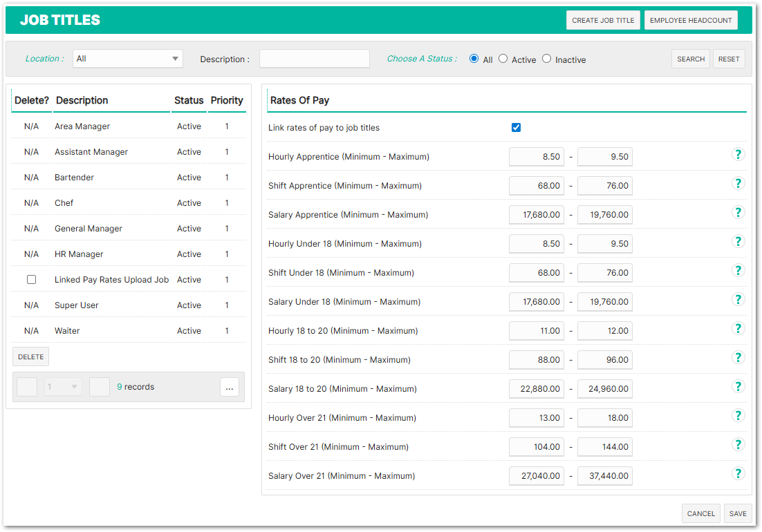Image resolution: width=762 pixels, height=532 pixels.
Task: Show help for Hourly 18 to 20
Action: pos(738,329)
